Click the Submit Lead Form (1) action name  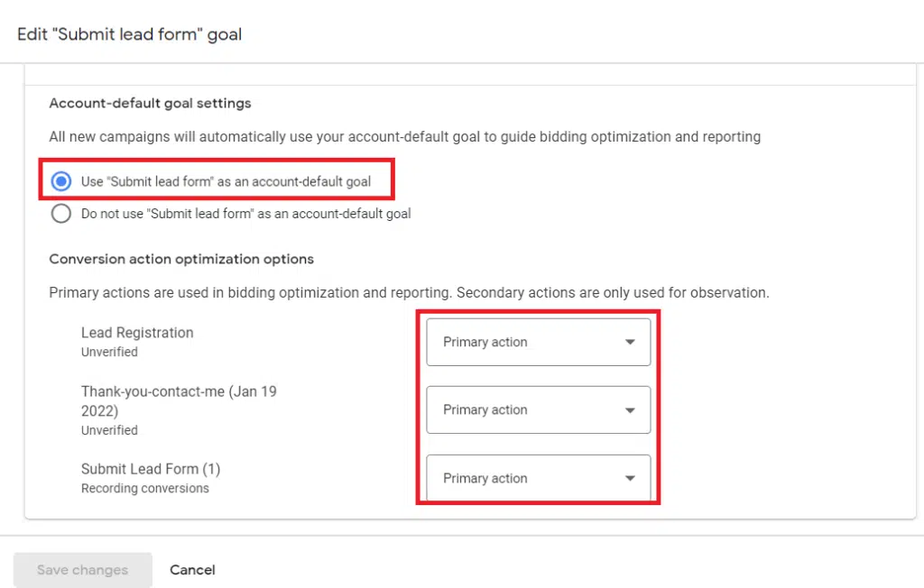point(151,469)
